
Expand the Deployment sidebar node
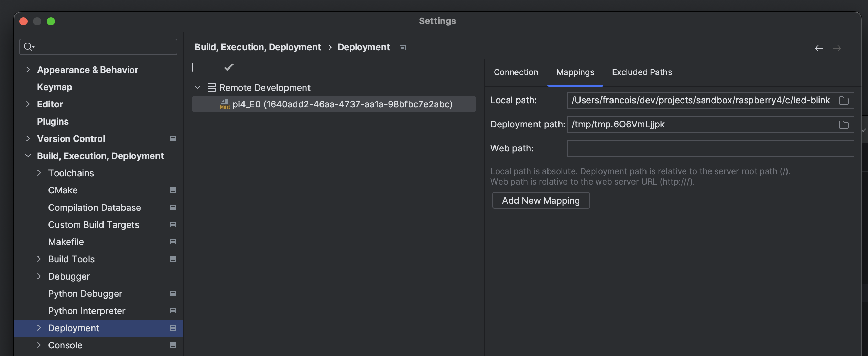39,328
